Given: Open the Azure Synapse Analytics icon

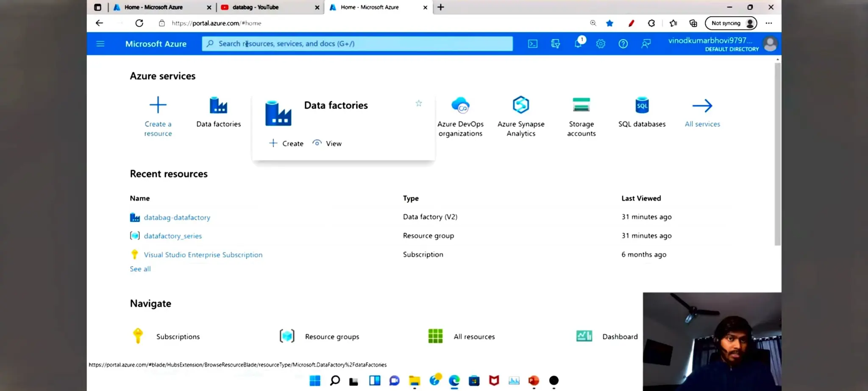Looking at the screenshot, I should pos(521,105).
